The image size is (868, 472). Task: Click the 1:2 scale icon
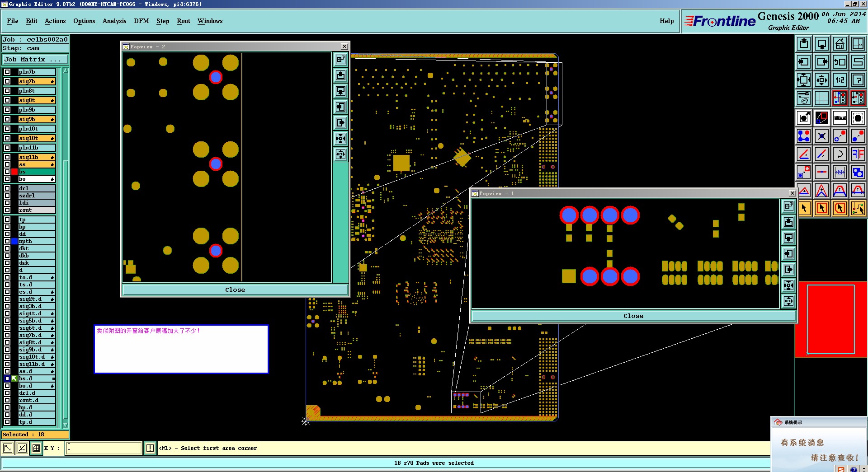click(840, 80)
